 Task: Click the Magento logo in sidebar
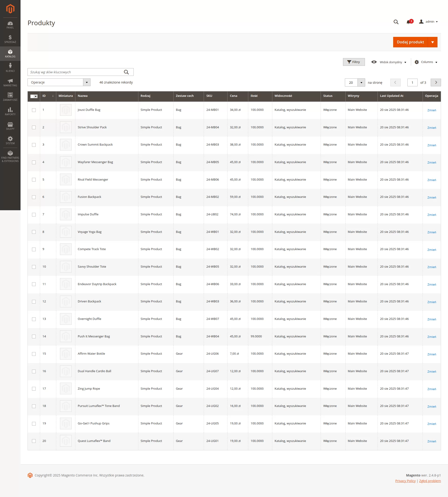coord(10,9)
